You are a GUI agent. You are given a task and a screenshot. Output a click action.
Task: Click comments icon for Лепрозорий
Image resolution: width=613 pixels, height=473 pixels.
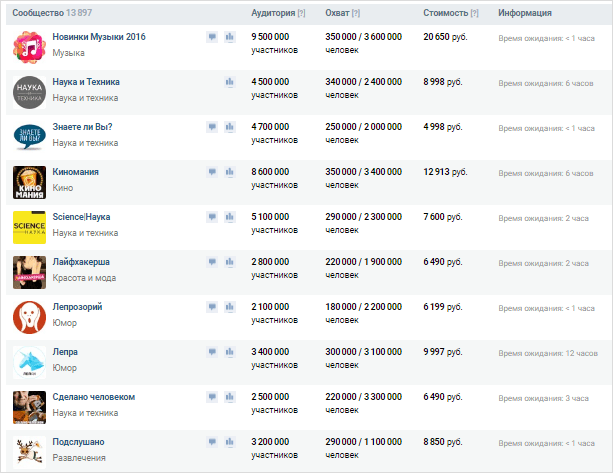[212, 307]
